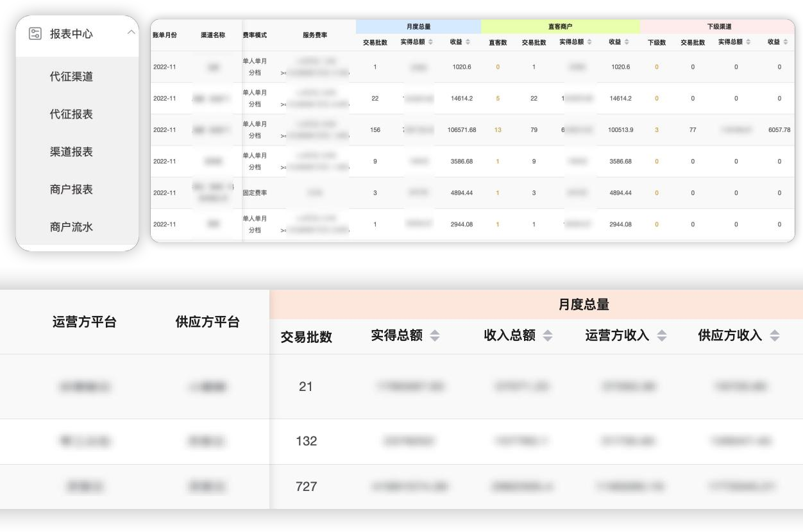Sort 实得总额 under the 下级渠道 group
The height and width of the screenshot is (532, 803).
point(749,42)
